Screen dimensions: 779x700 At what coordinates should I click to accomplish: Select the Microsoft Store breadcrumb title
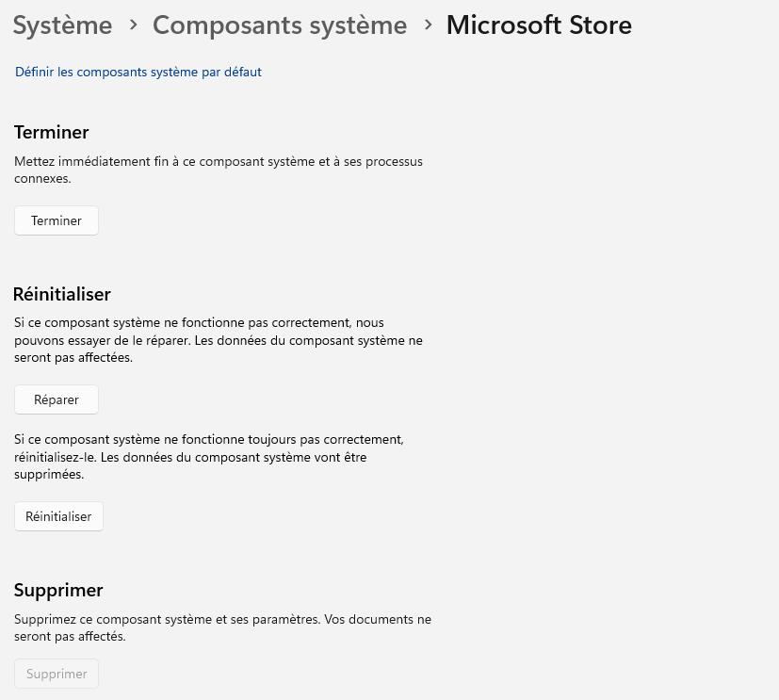(539, 25)
